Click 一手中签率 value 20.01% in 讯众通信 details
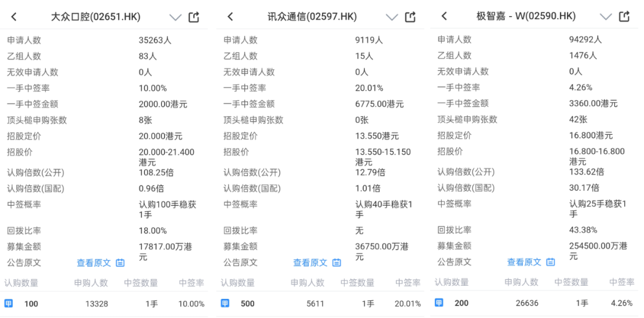The width and height of the screenshot is (644, 318). click(x=369, y=88)
